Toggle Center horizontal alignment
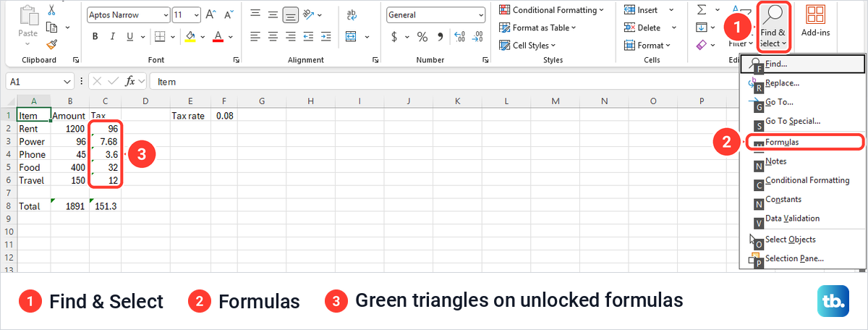This screenshot has height=330, width=868. coord(273,37)
